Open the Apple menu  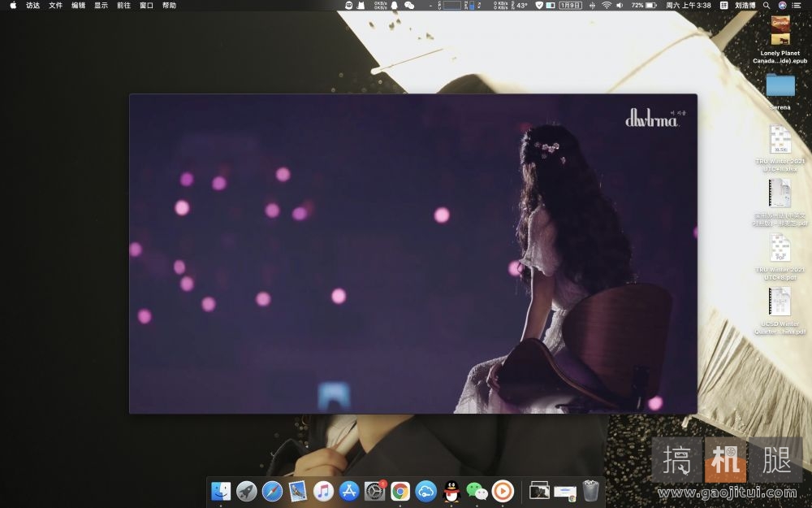click(x=13, y=5)
